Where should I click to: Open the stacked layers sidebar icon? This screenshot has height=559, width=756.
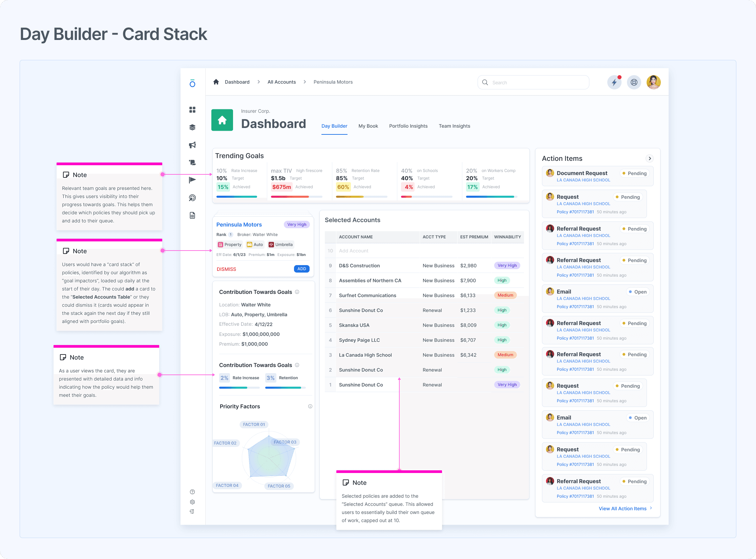[x=192, y=127]
